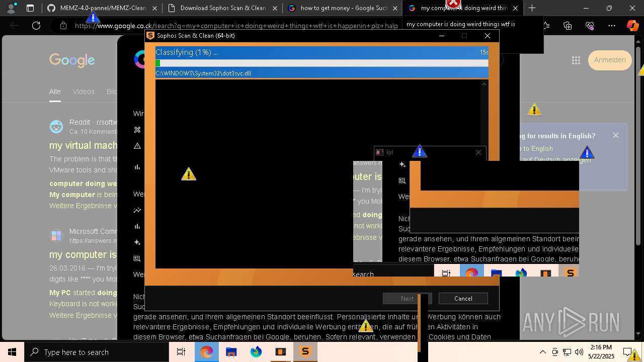Click the Microsoft Community result favicon
Viewport: 644px width, 362px height.
pyautogui.click(x=56, y=235)
